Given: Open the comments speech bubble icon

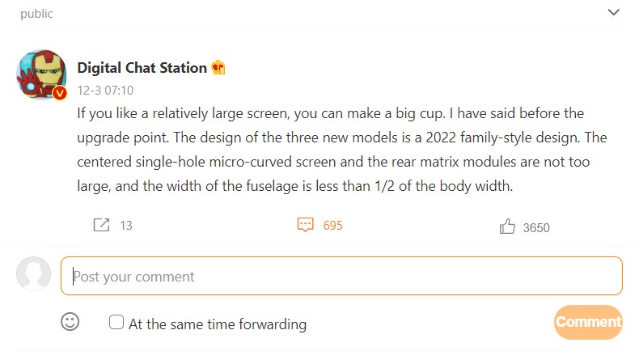Looking at the screenshot, I should 305,225.
